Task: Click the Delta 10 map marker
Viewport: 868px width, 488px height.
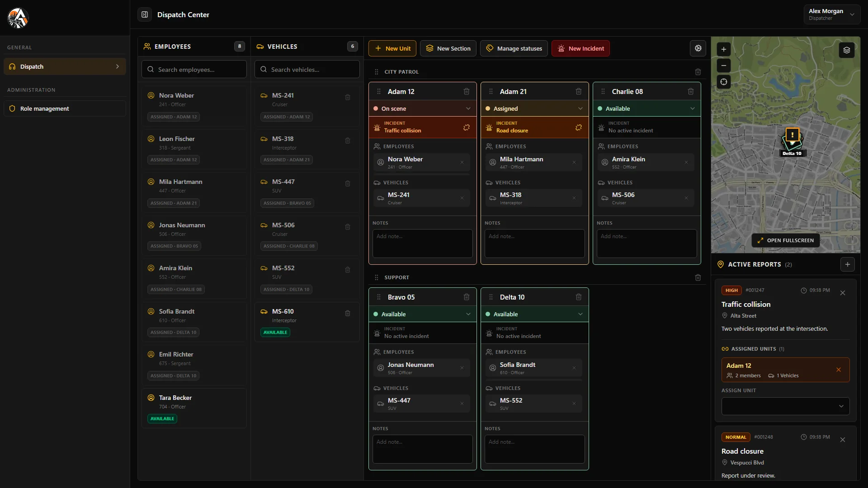Action: coord(792,142)
